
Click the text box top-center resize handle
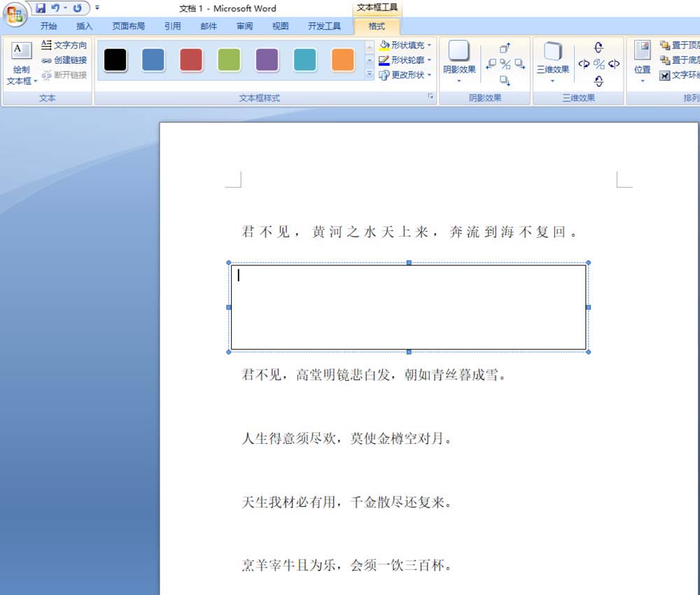tap(409, 263)
